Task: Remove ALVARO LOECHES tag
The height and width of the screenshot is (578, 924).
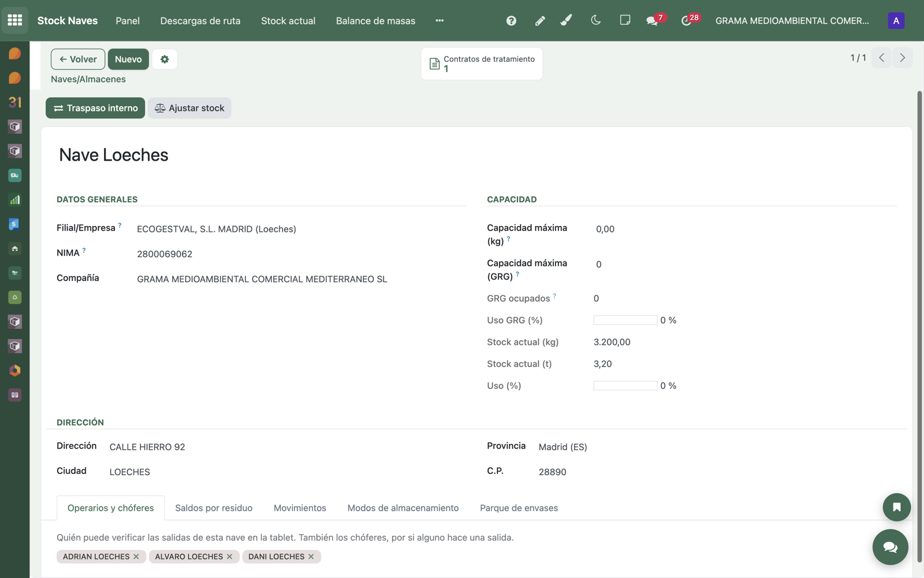Action: tap(229, 557)
